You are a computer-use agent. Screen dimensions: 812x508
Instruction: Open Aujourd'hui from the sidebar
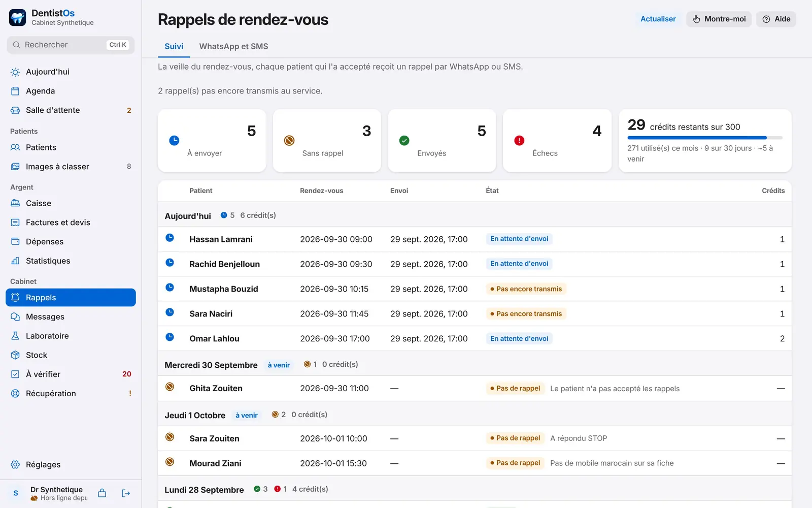(x=71, y=72)
